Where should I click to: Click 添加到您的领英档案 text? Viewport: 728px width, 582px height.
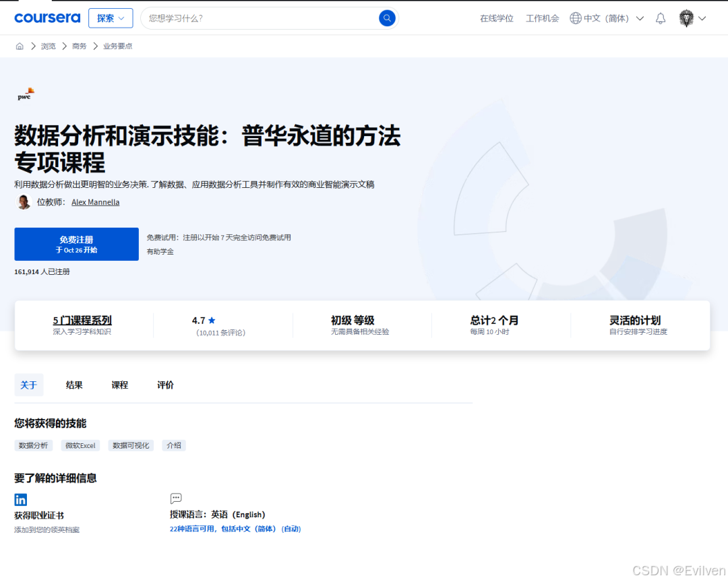tap(47, 529)
